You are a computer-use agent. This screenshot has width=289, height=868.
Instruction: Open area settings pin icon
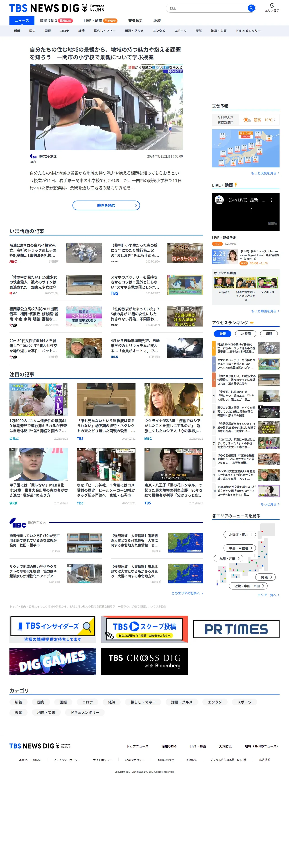(272, 5)
